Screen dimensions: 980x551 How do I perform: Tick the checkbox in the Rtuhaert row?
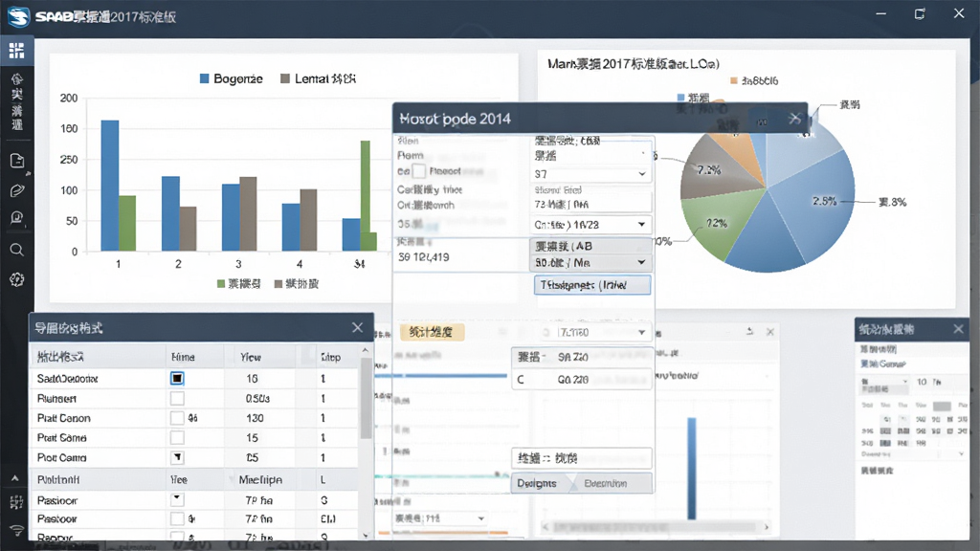pyautogui.click(x=177, y=398)
